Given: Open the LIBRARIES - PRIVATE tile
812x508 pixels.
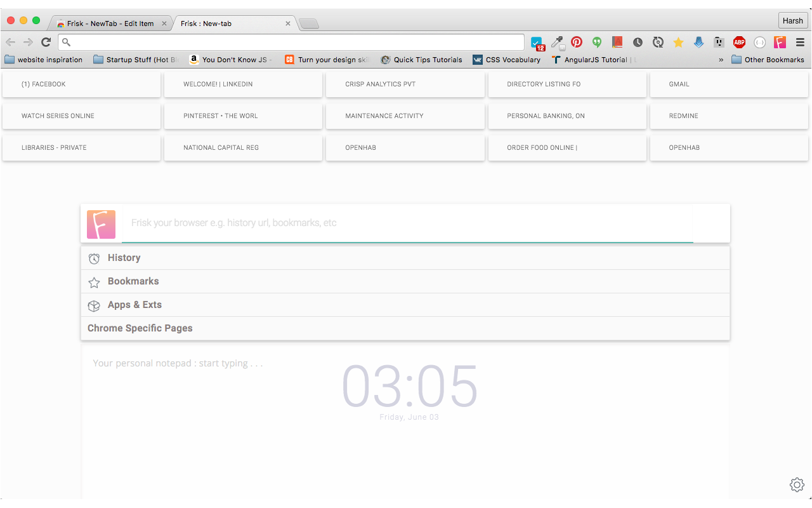Looking at the screenshot, I should (81, 148).
